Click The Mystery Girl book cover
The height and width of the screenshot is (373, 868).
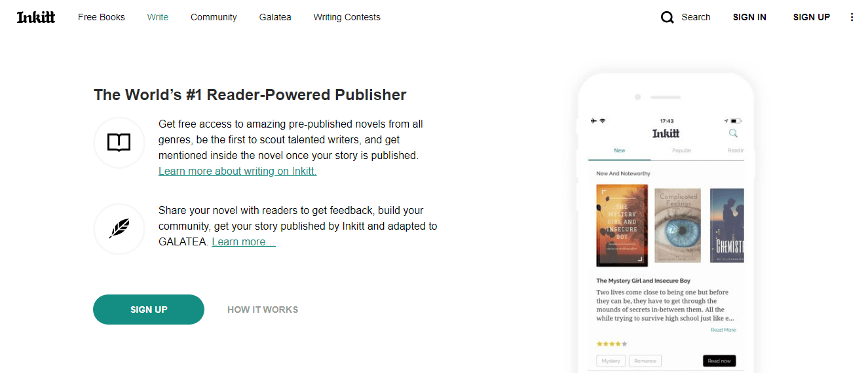622,225
